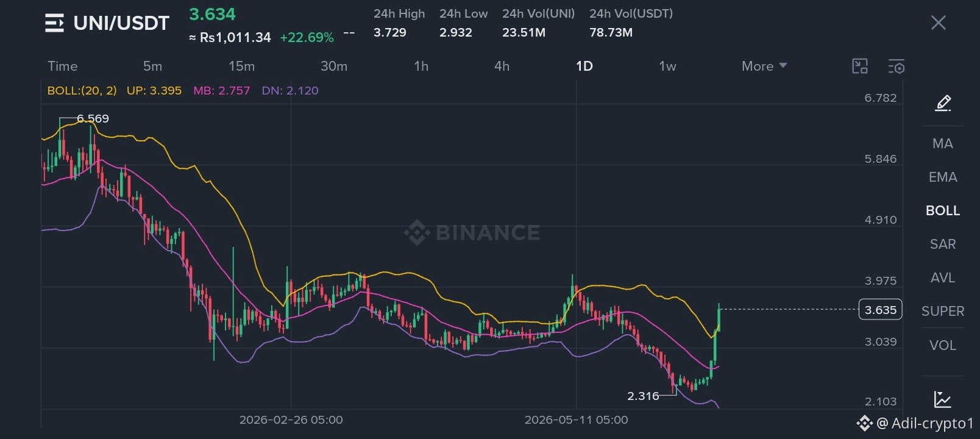Click the 3.635 current price tag

coord(880,310)
